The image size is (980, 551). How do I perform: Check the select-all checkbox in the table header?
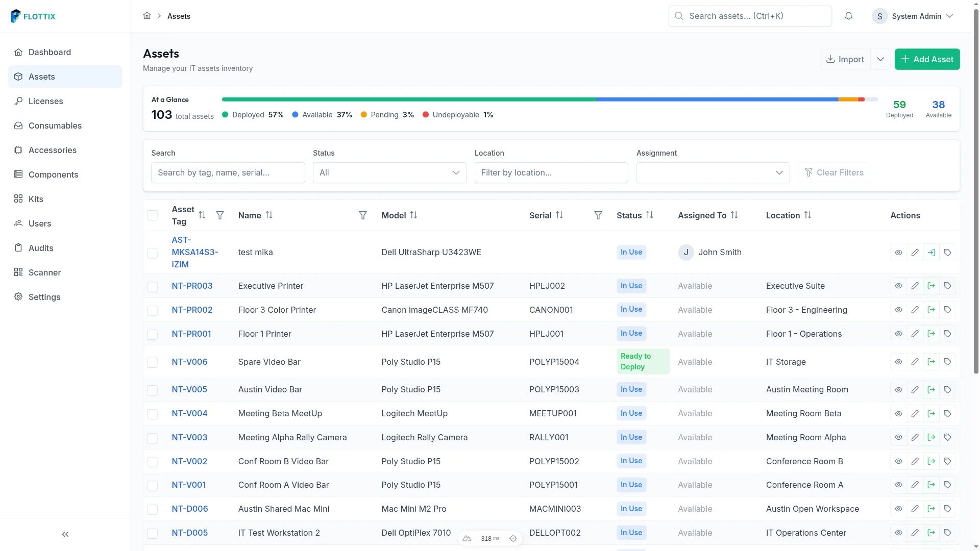point(153,215)
